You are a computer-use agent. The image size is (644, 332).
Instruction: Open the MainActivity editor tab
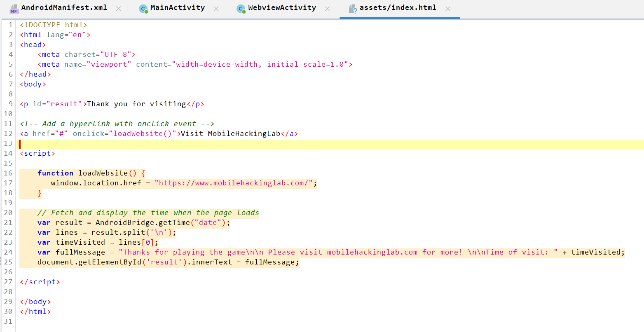click(177, 7)
